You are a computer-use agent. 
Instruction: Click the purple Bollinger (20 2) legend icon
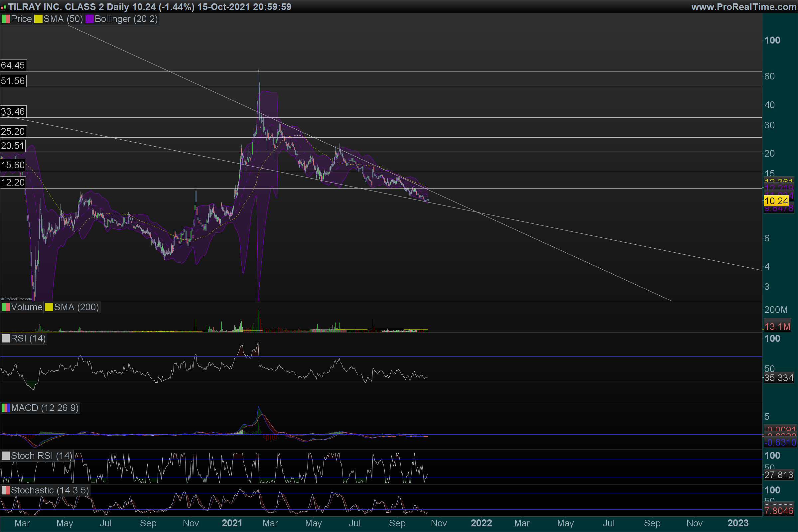click(89, 19)
